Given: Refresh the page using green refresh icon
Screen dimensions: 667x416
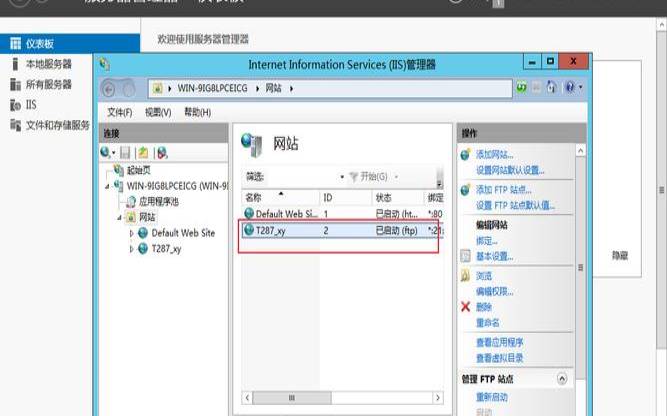Looking at the screenshot, I should click(x=522, y=88).
